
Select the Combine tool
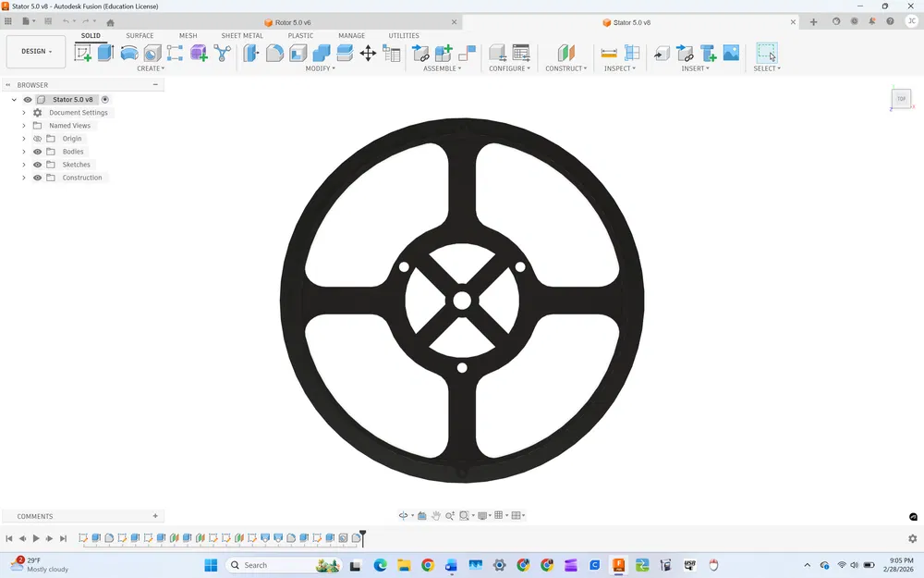322,53
